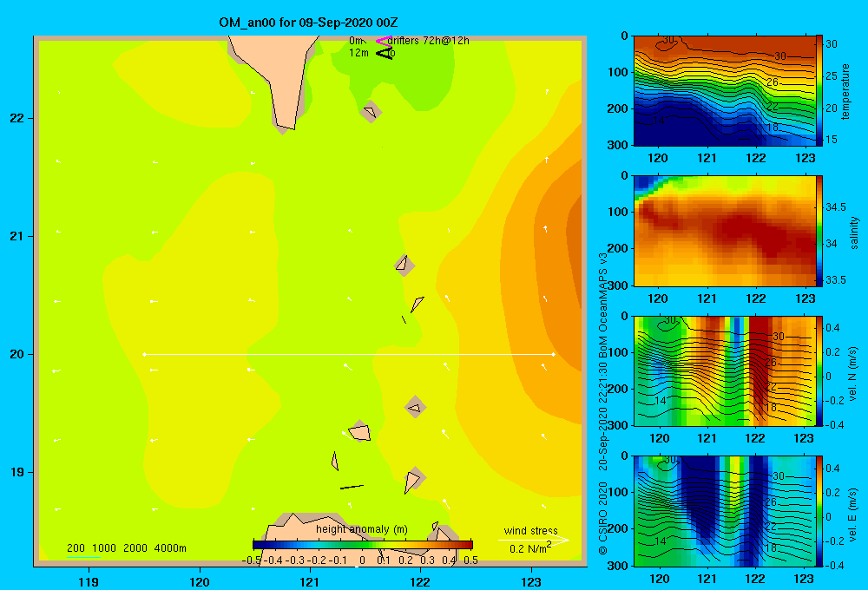Screen dimensions: 868x590
Task: Click the large peninsula landmass at map top
Action: click(279, 77)
